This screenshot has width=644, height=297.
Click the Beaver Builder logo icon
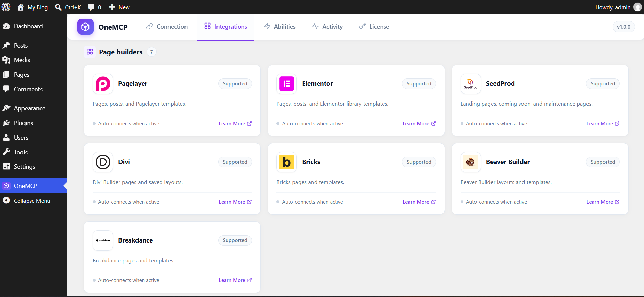tap(471, 162)
